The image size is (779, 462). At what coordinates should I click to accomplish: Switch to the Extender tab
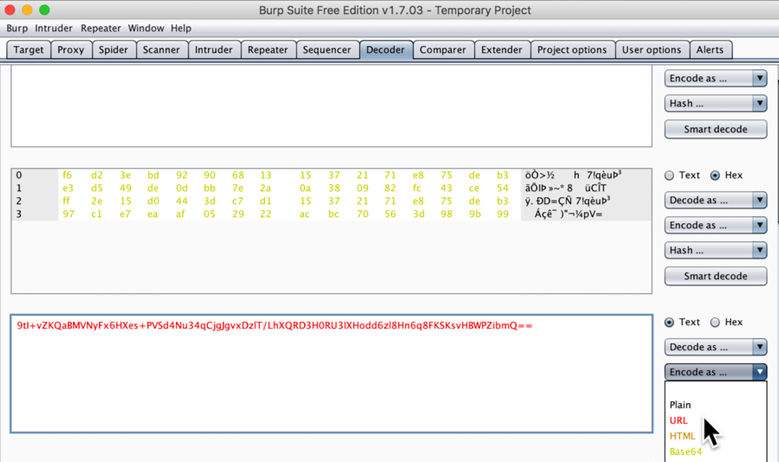502,50
